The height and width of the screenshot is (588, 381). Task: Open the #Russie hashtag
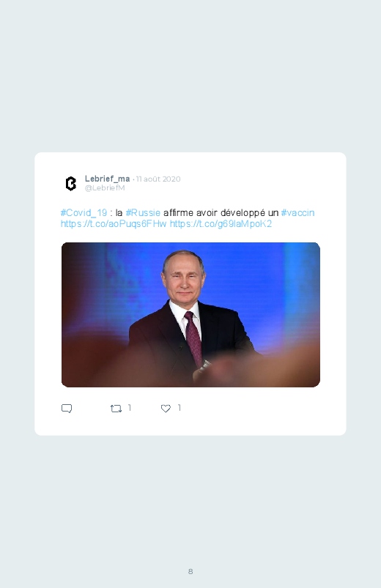pos(143,213)
